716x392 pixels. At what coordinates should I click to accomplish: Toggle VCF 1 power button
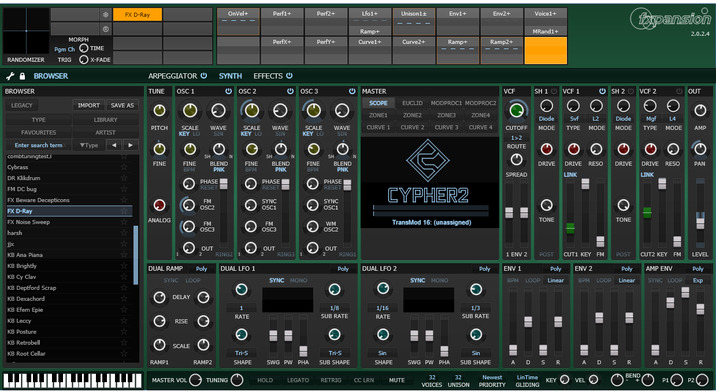602,91
